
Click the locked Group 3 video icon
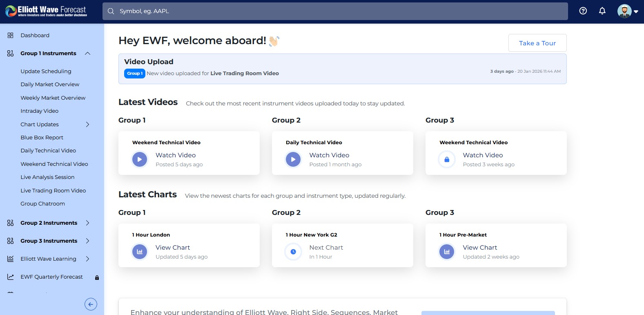[x=447, y=159]
